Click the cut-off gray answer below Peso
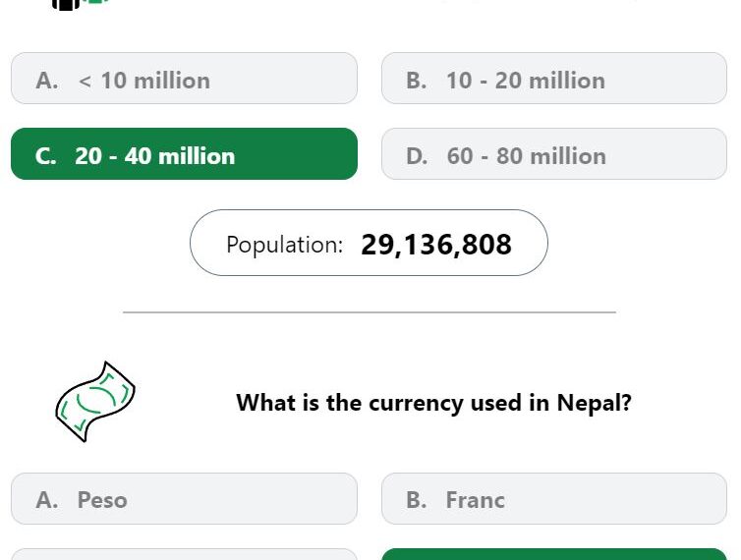The image size is (741, 560). (x=184, y=554)
